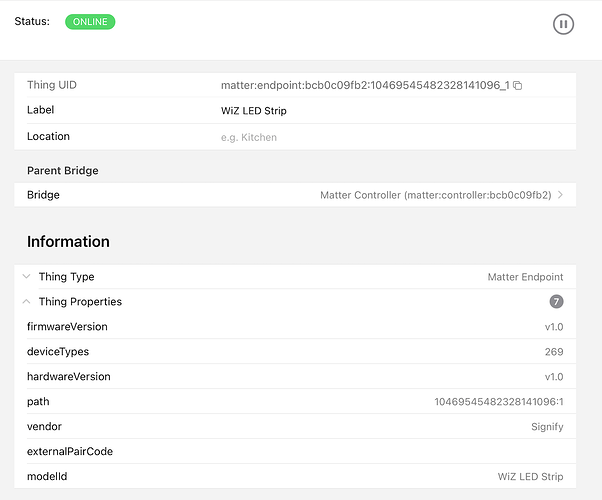Click the arrow at the end of the Bridge row
Viewport: 602px width, 500px height.
point(560,195)
